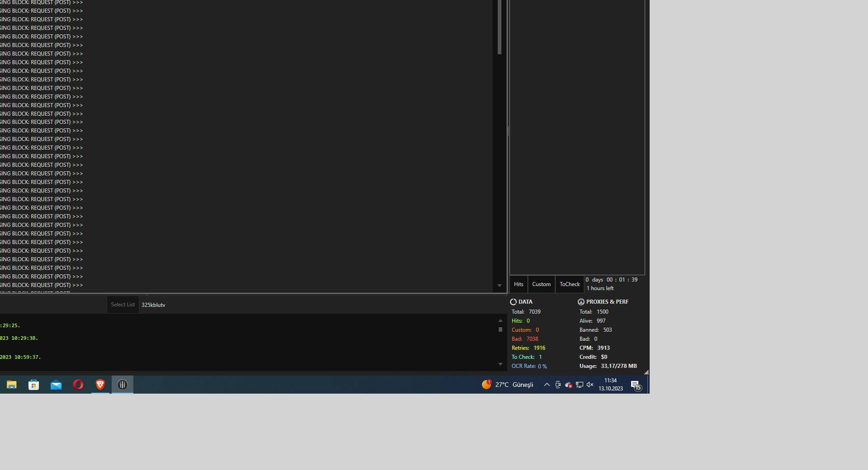Click the log line ending '10:59:37.'
868x470 pixels.
click(20, 357)
